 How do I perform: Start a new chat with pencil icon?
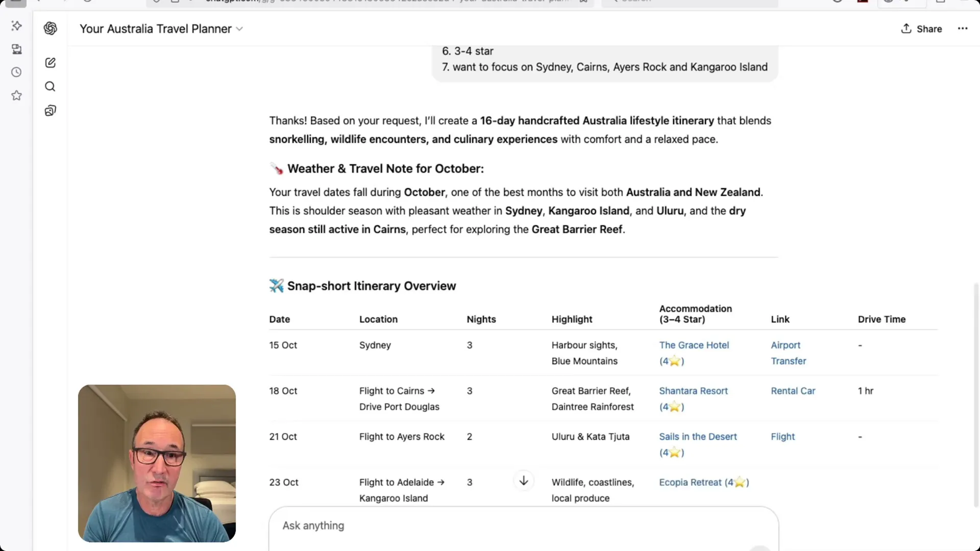click(x=50, y=63)
